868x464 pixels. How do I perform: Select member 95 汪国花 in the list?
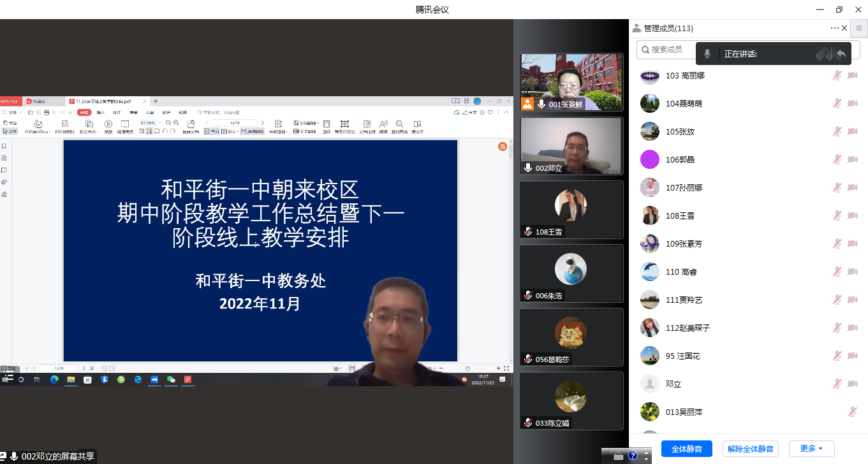point(682,356)
